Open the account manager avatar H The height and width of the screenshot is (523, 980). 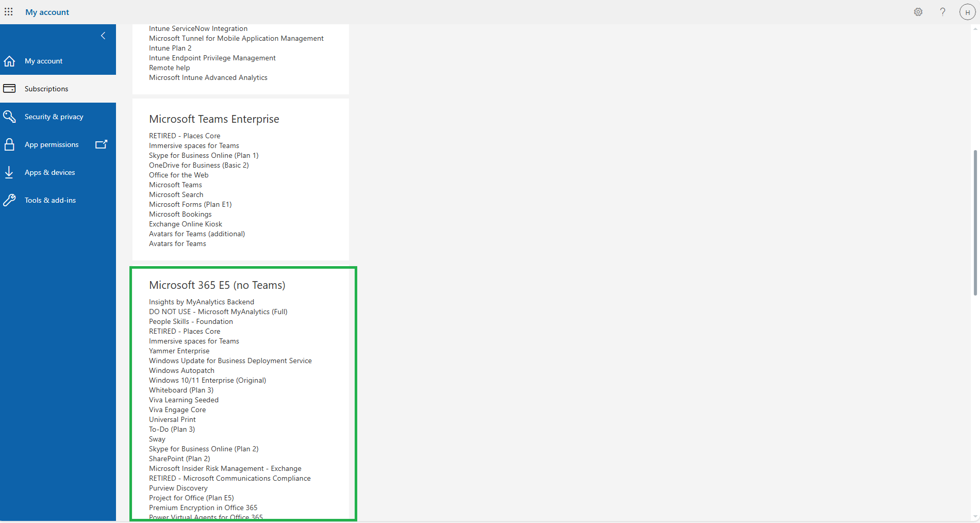point(967,12)
